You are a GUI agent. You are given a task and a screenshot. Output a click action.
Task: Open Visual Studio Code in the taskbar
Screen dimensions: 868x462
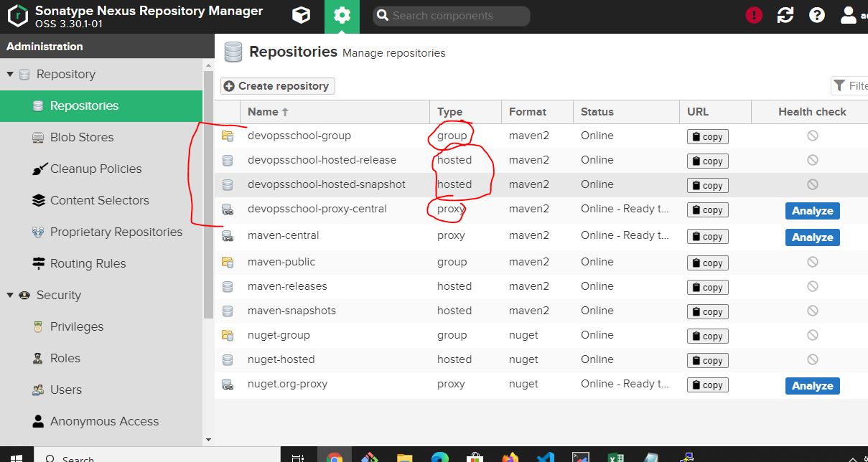coord(545,457)
